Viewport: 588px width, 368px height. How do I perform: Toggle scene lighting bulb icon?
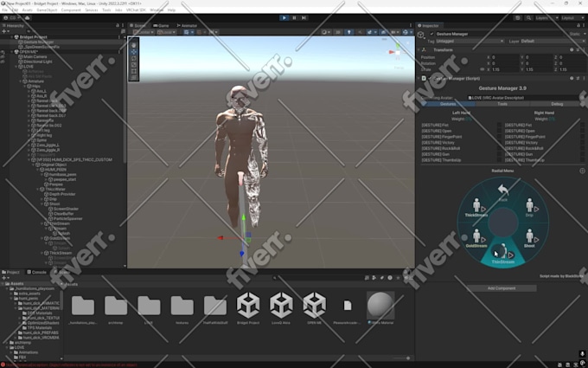[x=348, y=32]
